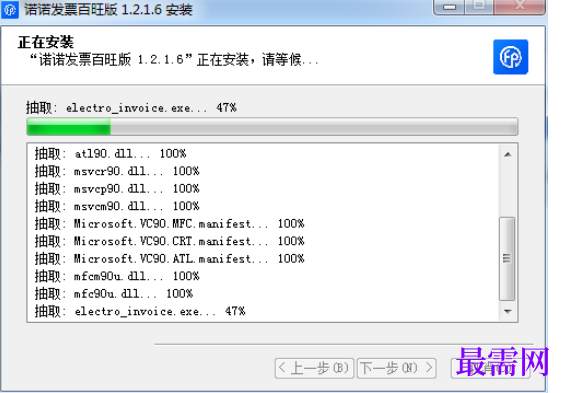Minimize the installer window

point(449,6)
